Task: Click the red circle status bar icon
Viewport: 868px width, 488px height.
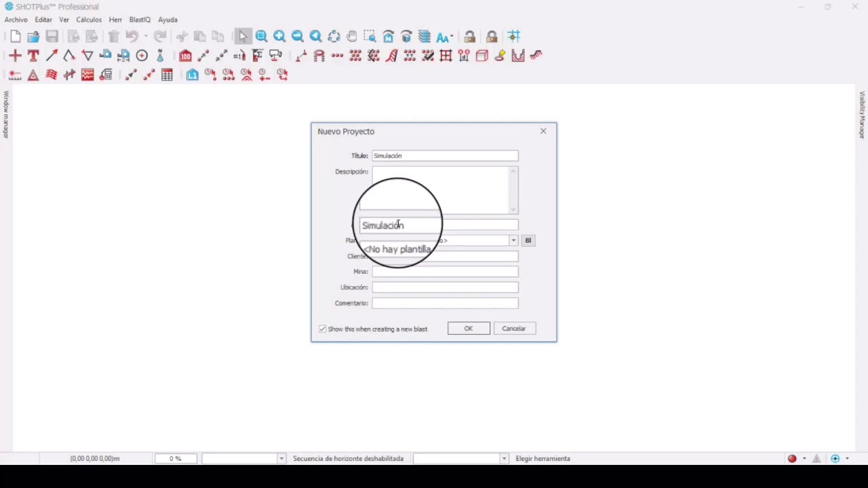Action: click(x=792, y=459)
